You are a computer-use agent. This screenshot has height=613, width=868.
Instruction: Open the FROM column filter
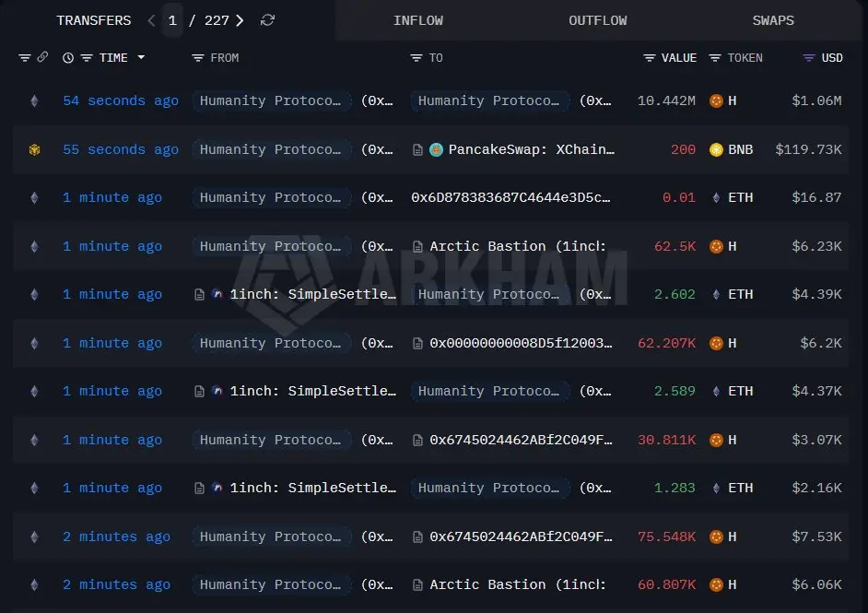[197, 57]
